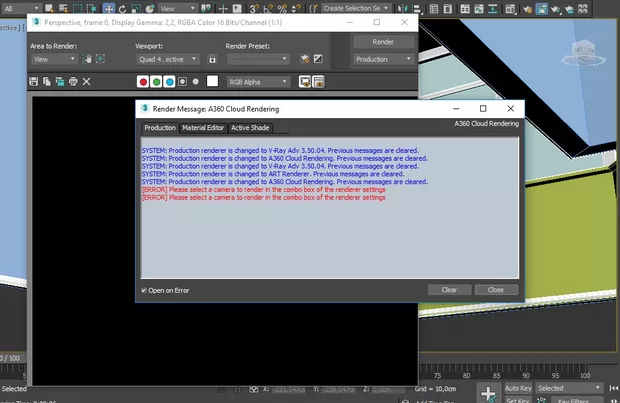Click Window/Crossing selection icon
The height and width of the screenshot is (403, 620).
[x=91, y=8]
